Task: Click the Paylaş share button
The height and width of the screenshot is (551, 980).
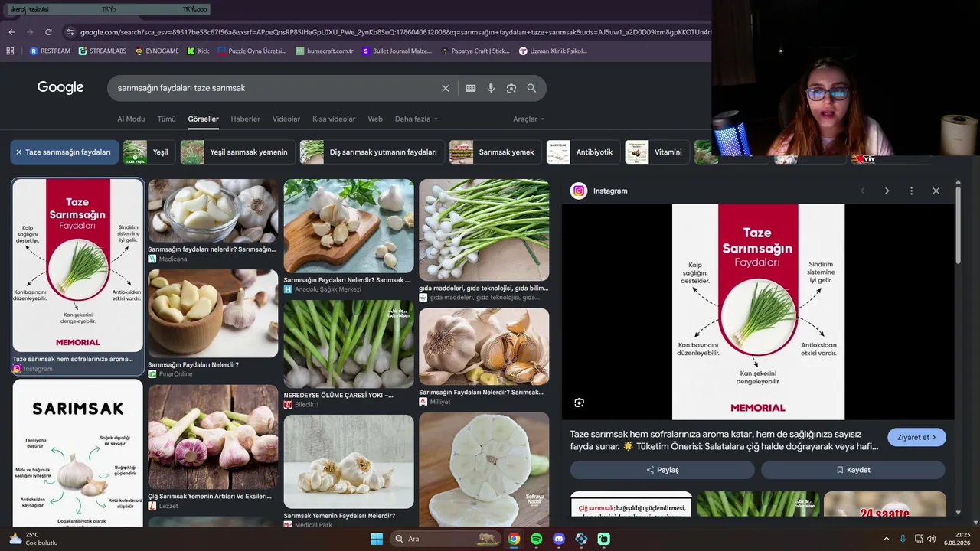Action: 662,470
